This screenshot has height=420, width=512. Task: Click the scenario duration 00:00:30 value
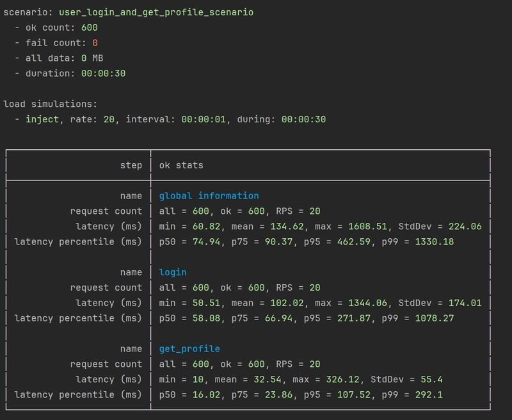click(103, 74)
